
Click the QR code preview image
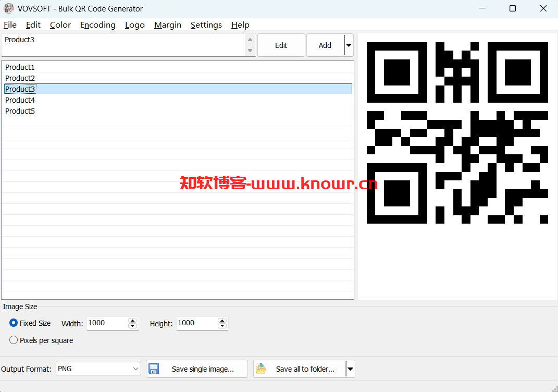click(x=457, y=133)
